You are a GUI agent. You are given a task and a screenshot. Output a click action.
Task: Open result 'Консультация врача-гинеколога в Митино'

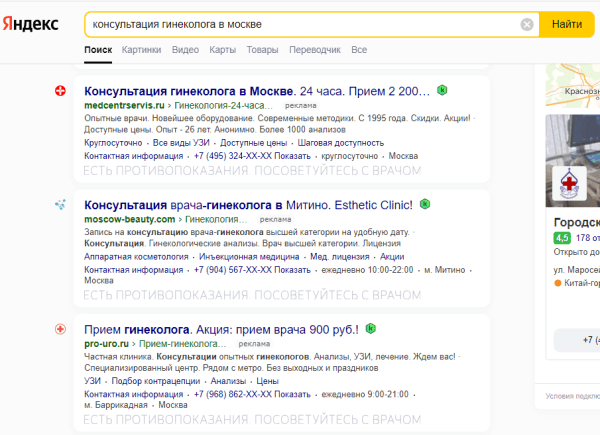pyautogui.click(x=248, y=205)
